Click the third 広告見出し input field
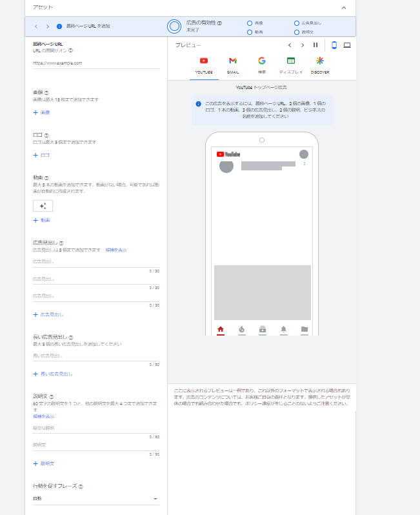The image size is (420, 515). pyautogui.click(x=96, y=296)
